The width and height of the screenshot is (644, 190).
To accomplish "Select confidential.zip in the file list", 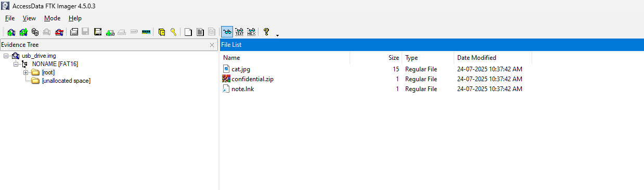I will tap(253, 79).
